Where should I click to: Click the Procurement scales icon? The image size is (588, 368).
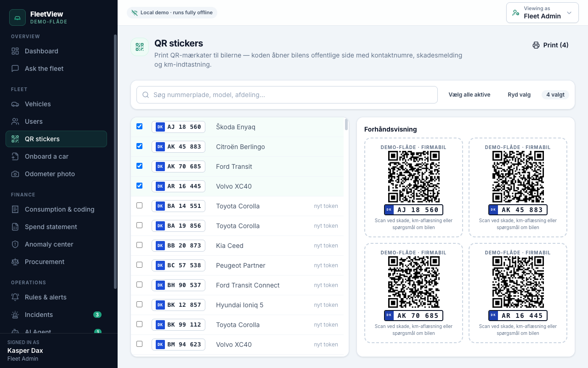point(15,262)
